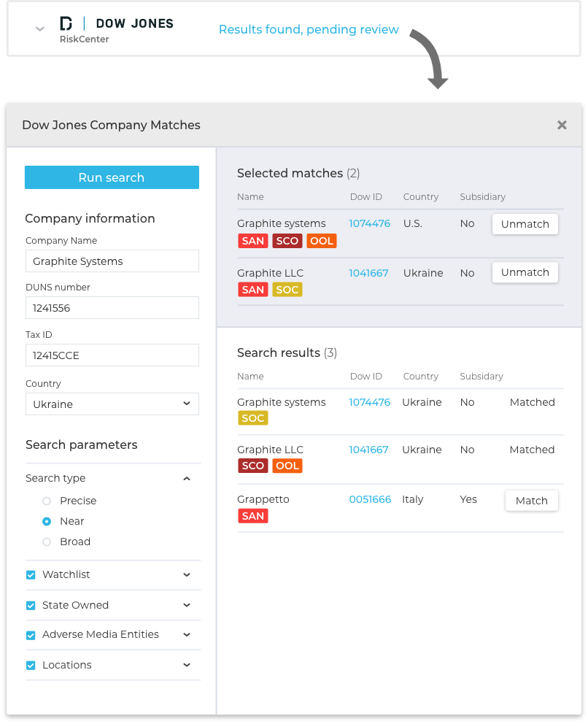Open the Country dropdown showing Ukraine
The width and height of the screenshot is (588, 724).
tap(112, 404)
